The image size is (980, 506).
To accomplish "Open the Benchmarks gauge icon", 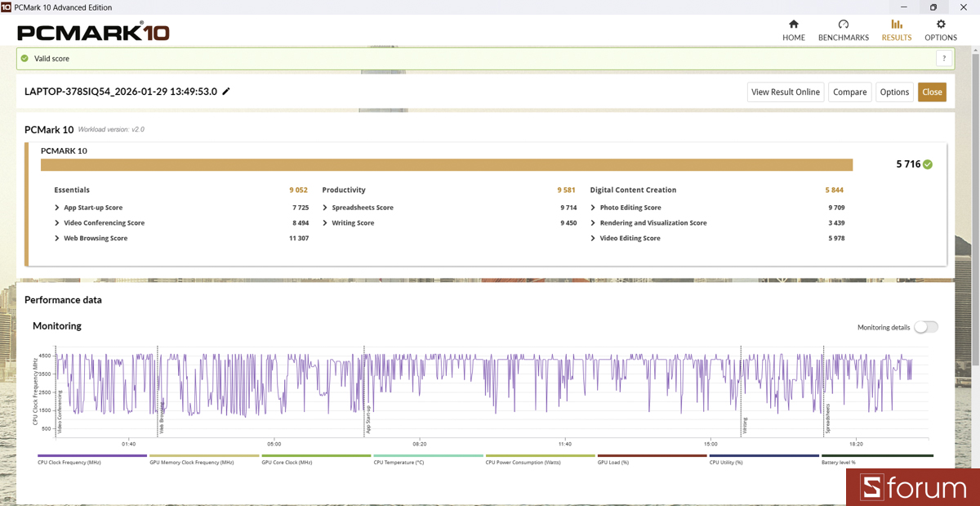I will (843, 25).
